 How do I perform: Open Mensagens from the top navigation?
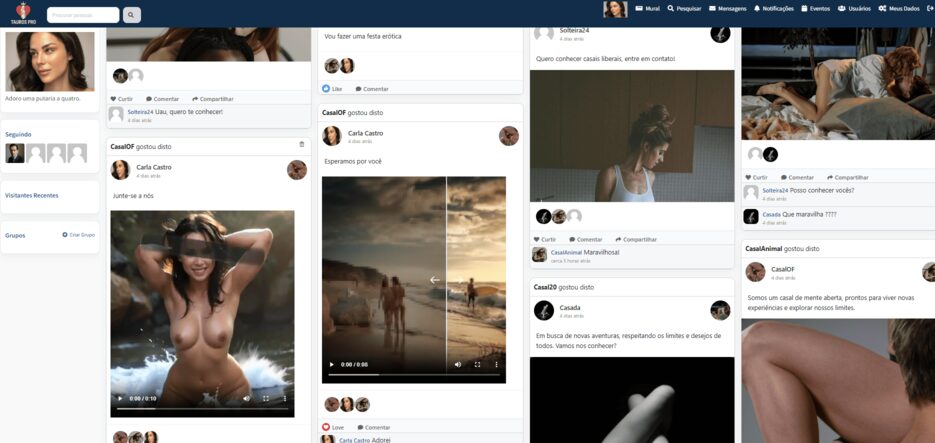[727, 8]
